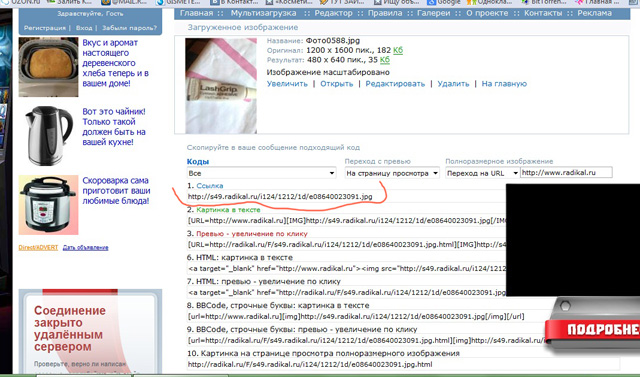Click the Ссылка label
Screen dimensions: 640x377
(x=210, y=186)
